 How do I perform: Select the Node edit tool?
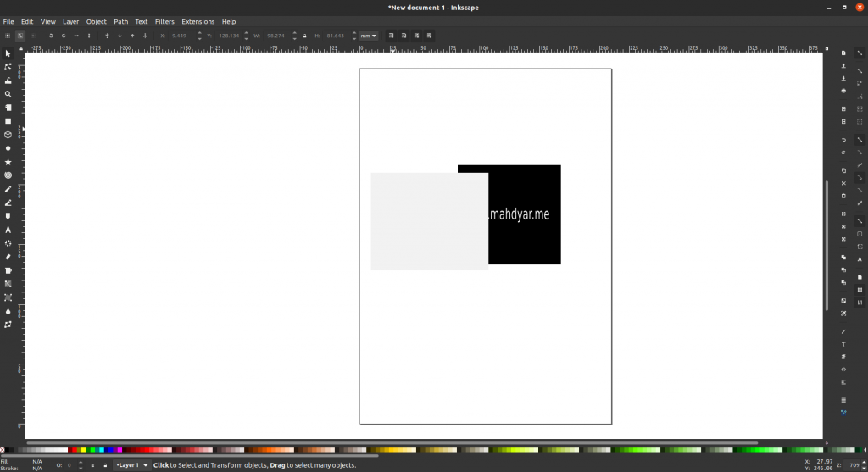click(x=8, y=67)
